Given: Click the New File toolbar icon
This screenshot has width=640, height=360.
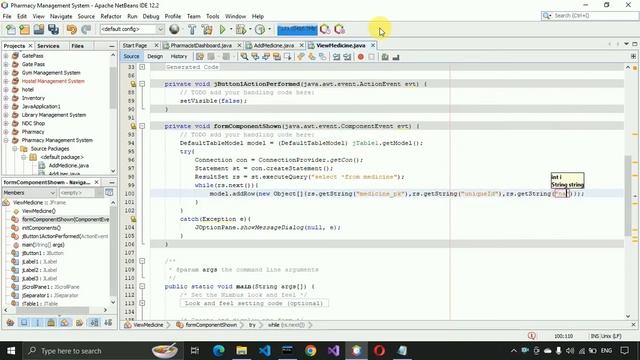Looking at the screenshot, I should 11,29.
